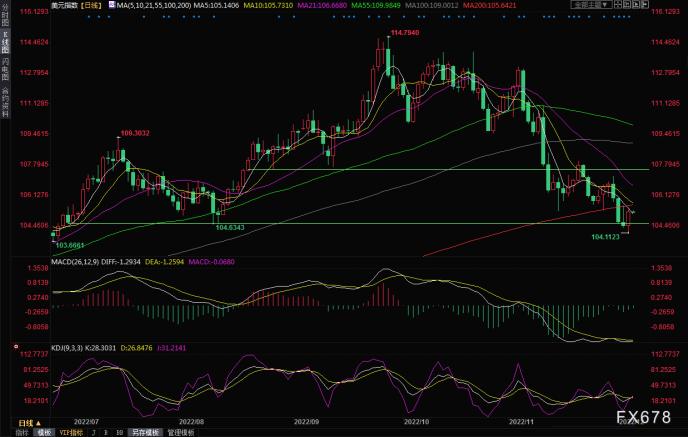Click the 2022/07 date axis label
Image resolution: width=688 pixels, height=437 pixels.
(x=86, y=422)
